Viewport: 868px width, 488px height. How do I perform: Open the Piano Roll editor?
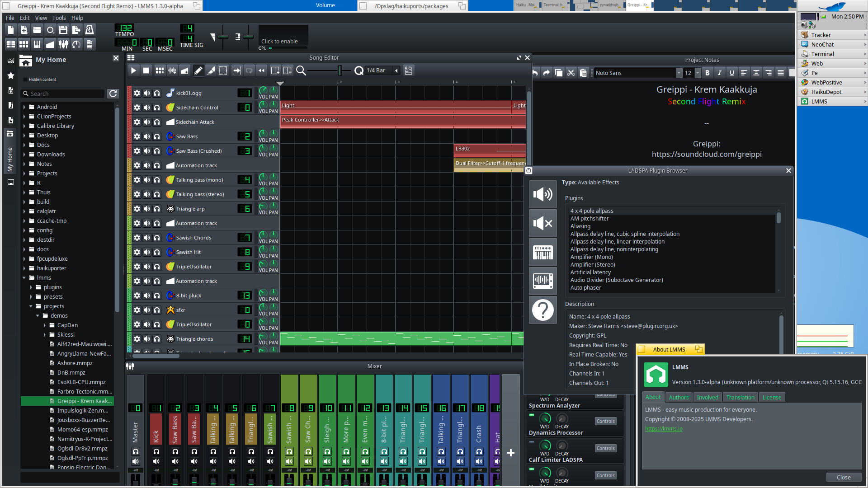tap(37, 44)
